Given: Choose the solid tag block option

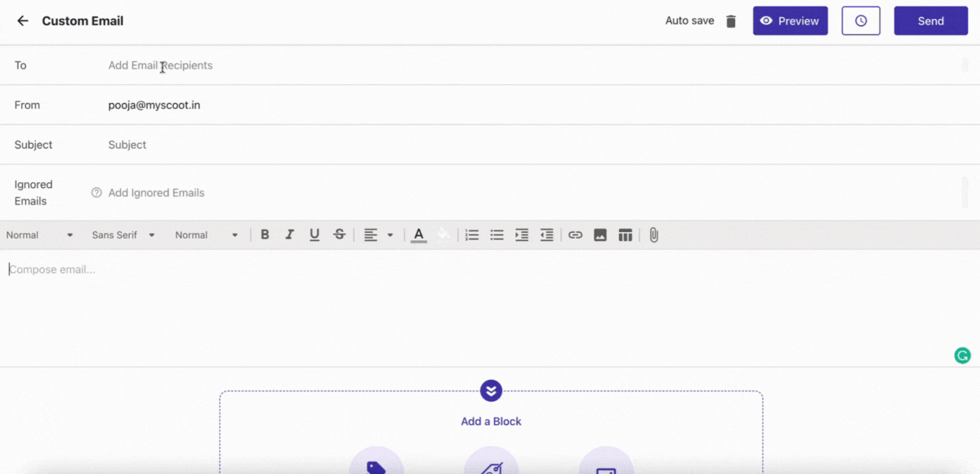Looking at the screenshot, I should pyautogui.click(x=376, y=461).
